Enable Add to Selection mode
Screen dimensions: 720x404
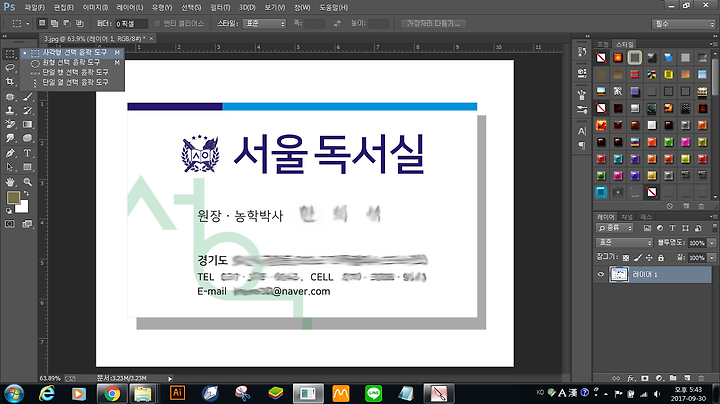[54, 23]
